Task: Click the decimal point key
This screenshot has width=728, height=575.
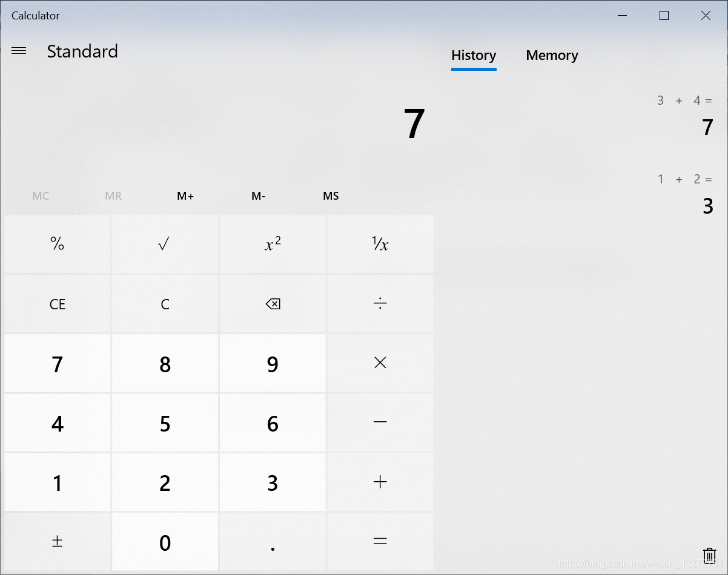Action: [273, 541]
